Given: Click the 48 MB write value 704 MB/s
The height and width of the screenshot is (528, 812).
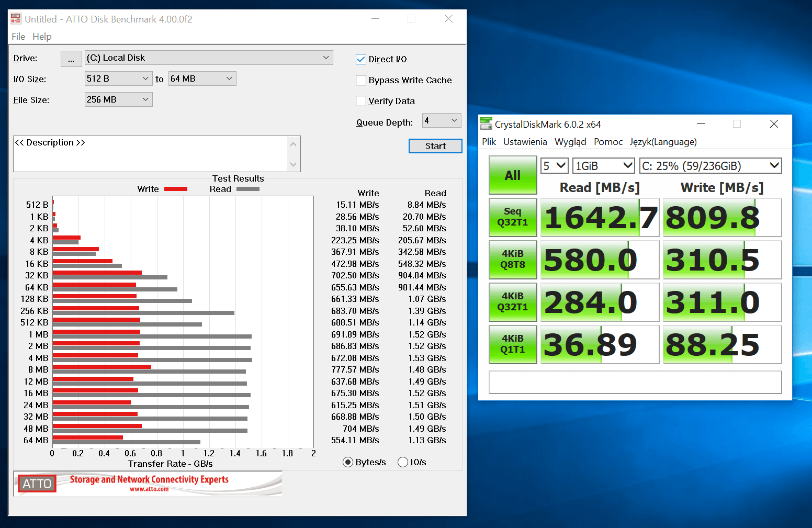Looking at the screenshot, I should tap(361, 429).
